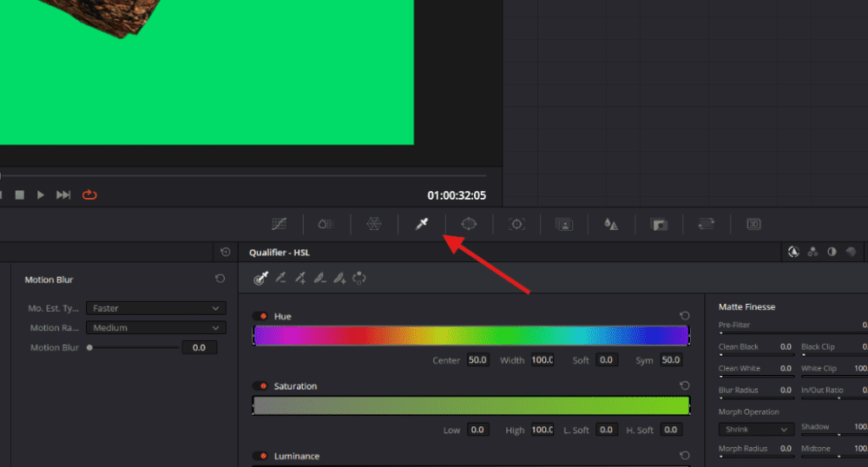Click the invert qualifier selection icon
This screenshot has height=467, width=868.
tap(359, 278)
